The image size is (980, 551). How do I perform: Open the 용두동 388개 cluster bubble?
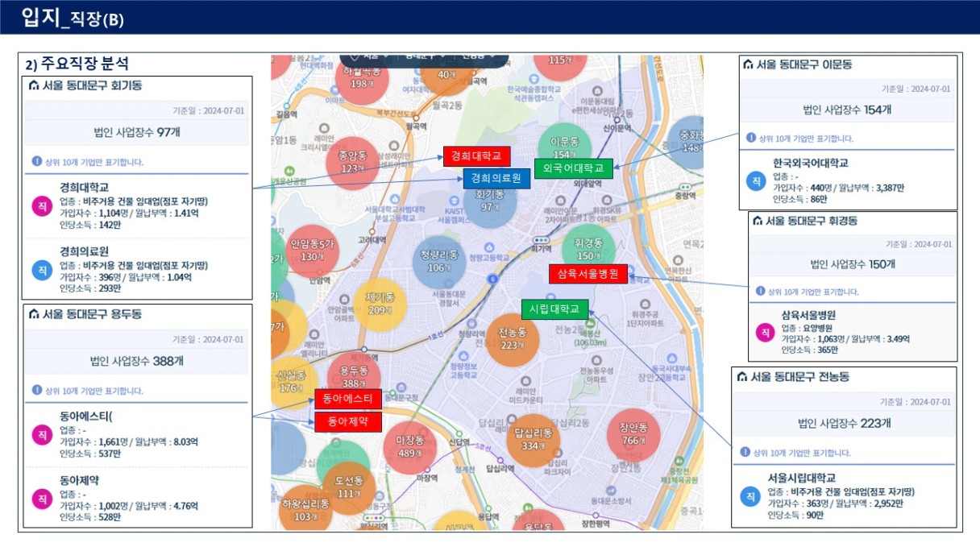pyautogui.click(x=354, y=377)
